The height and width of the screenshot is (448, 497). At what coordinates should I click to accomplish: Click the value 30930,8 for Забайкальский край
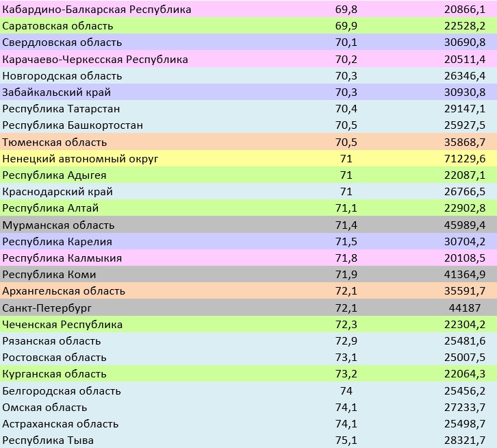coord(463,92)
